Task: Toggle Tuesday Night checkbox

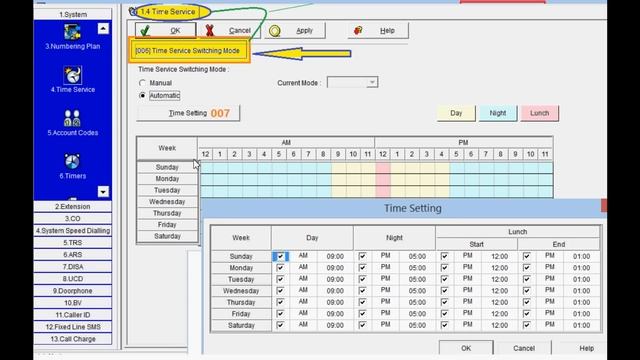Action: (x=362, y=279)
